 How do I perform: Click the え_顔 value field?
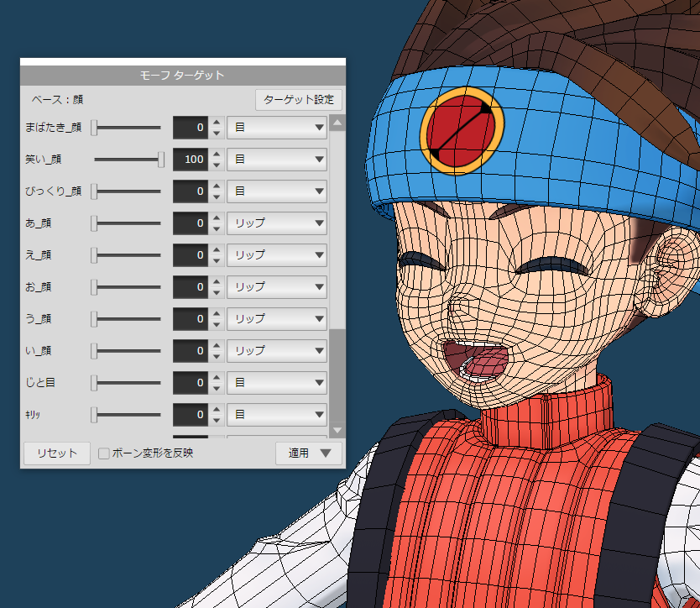pos(191,255)
